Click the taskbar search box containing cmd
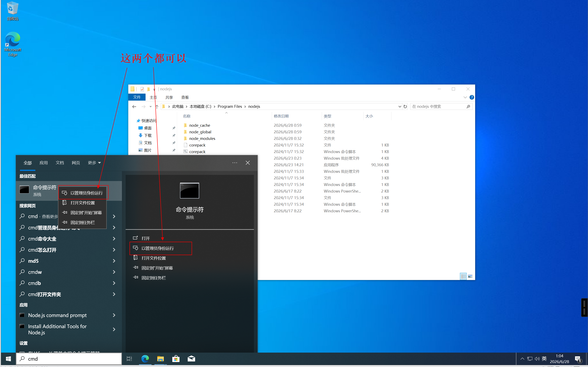Image resolution: width=588 pixels, height=367 pixels. [x=69, y=359]
